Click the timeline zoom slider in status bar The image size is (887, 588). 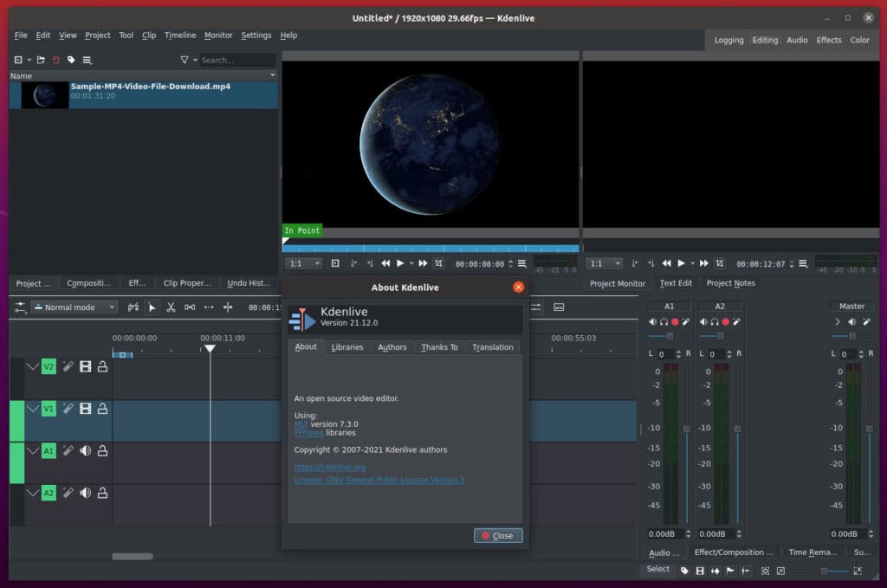[x=825, y=571]
